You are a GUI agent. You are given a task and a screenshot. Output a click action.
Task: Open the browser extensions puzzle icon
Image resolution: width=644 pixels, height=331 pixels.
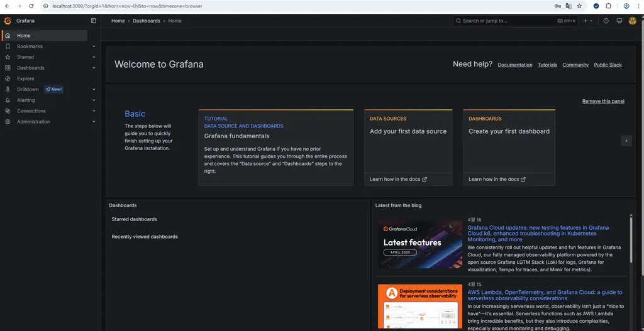[609, 6]
